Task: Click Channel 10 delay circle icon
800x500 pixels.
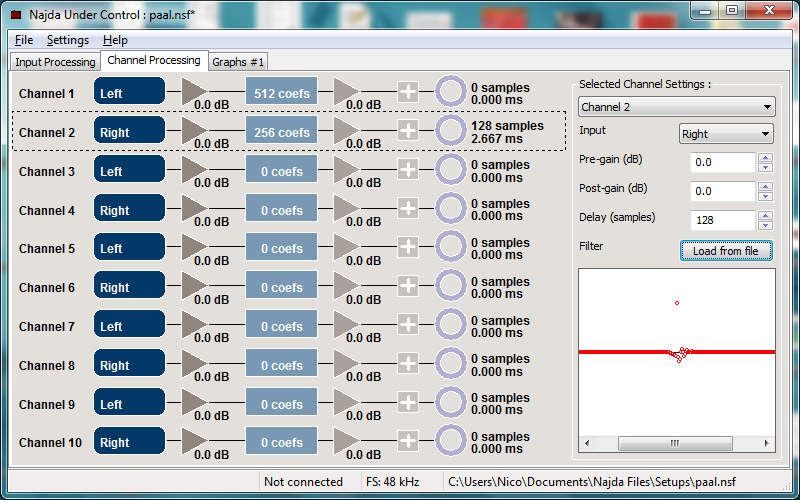Action: click(451, 441)
